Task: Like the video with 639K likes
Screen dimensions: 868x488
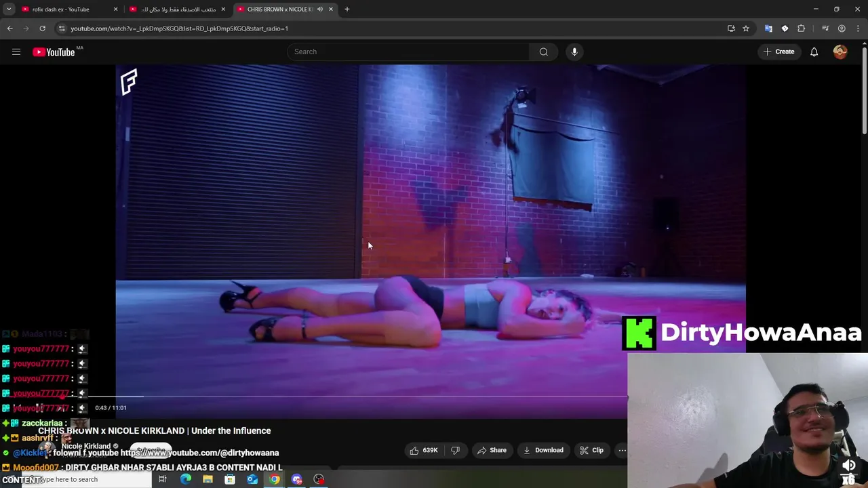Action: pyautogui.click(x=424, y=450)
